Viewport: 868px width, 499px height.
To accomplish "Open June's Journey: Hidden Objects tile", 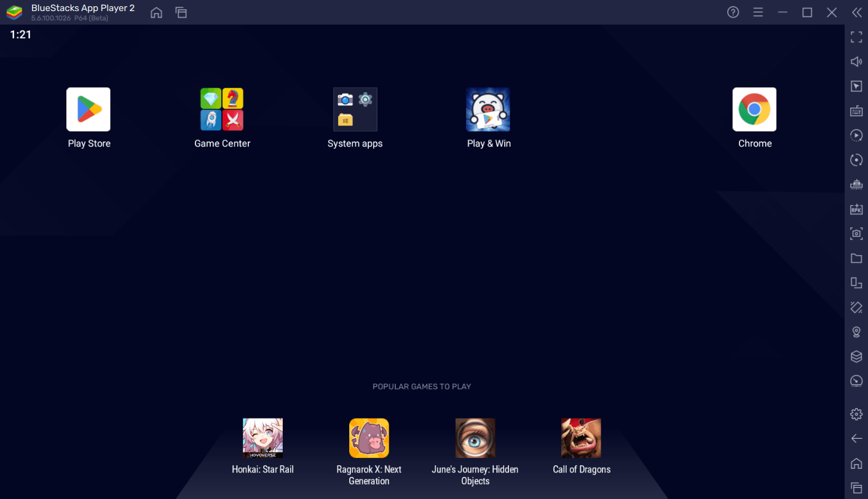I will 475,438.
